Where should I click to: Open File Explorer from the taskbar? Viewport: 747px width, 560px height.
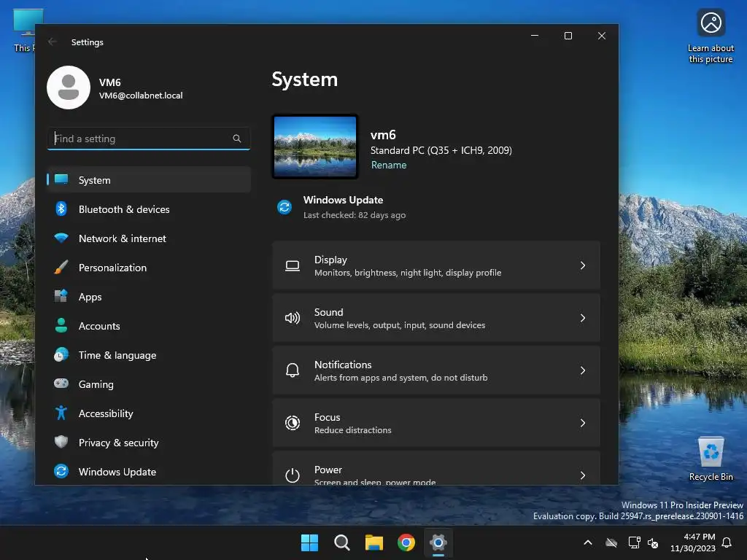pyautogui.click(x=374, y=542)
